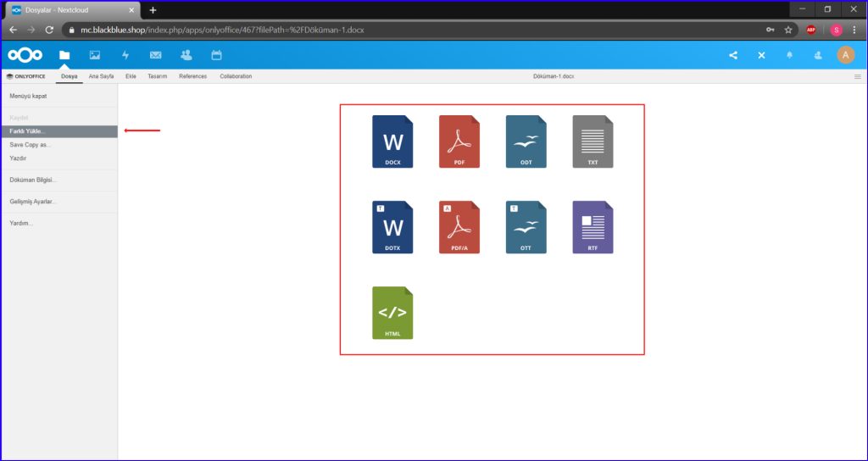This screenshot has height=461, width=868.
Task: Go back in browser
Action: (14, 30)
